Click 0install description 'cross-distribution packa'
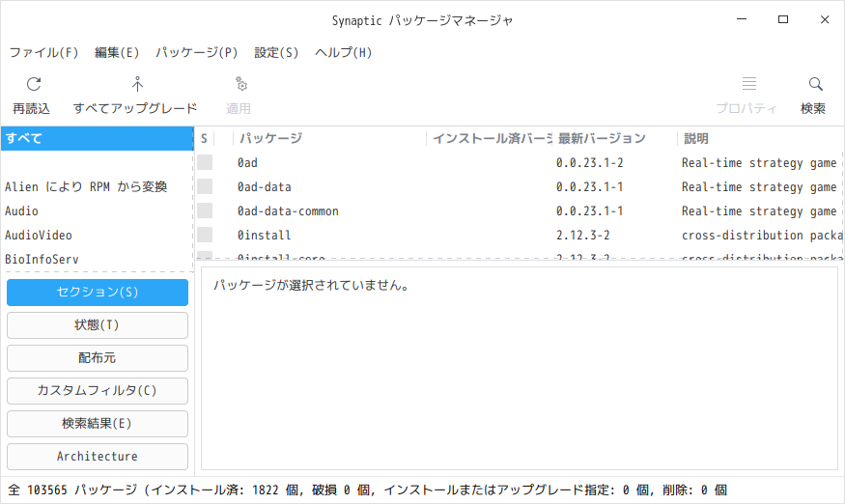This screenshot has height=504, width=845. pos(762,236)
